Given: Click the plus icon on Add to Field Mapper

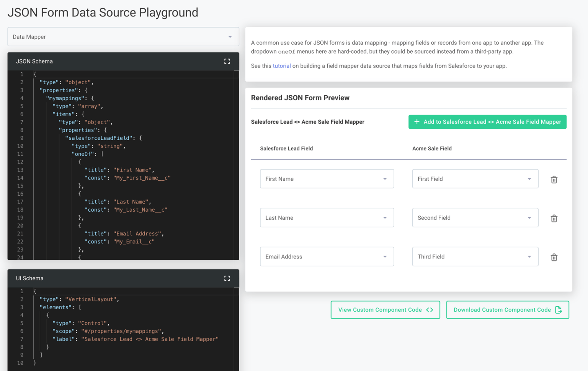Looking at the screenshot, I should 417,122.
